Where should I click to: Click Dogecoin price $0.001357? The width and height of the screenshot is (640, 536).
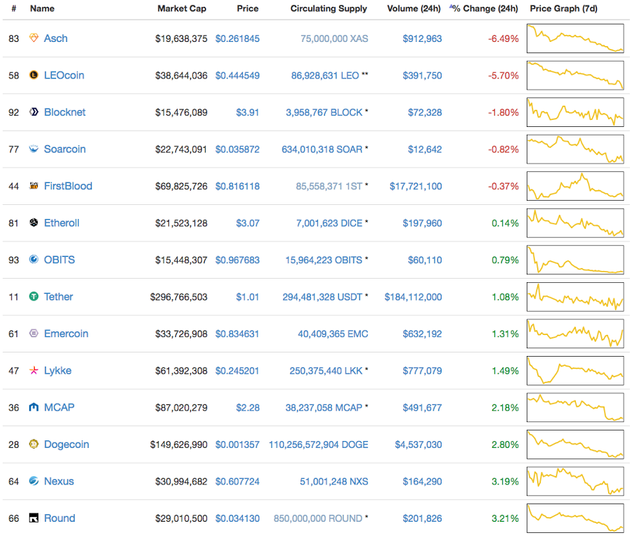(x=238, y=445)
